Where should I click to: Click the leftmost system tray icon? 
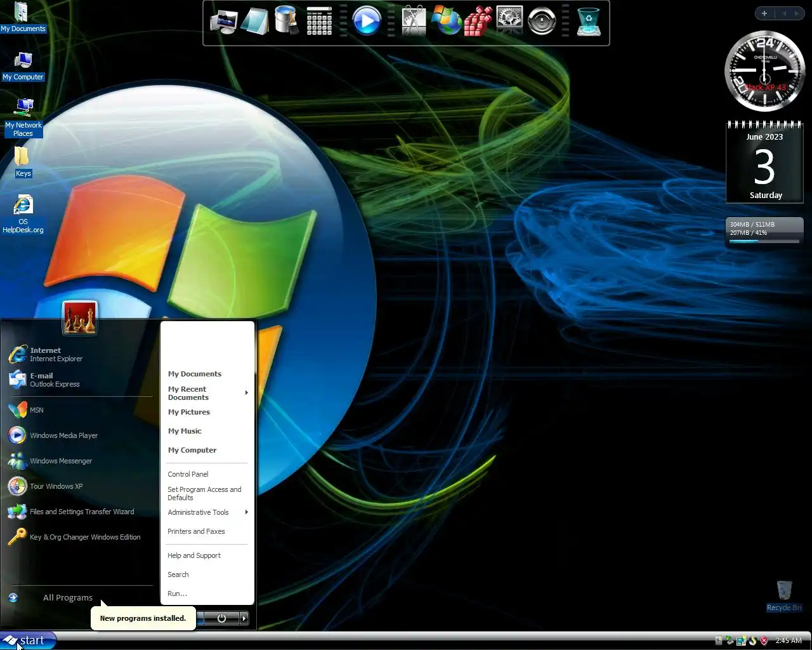[x=719, y=640]
